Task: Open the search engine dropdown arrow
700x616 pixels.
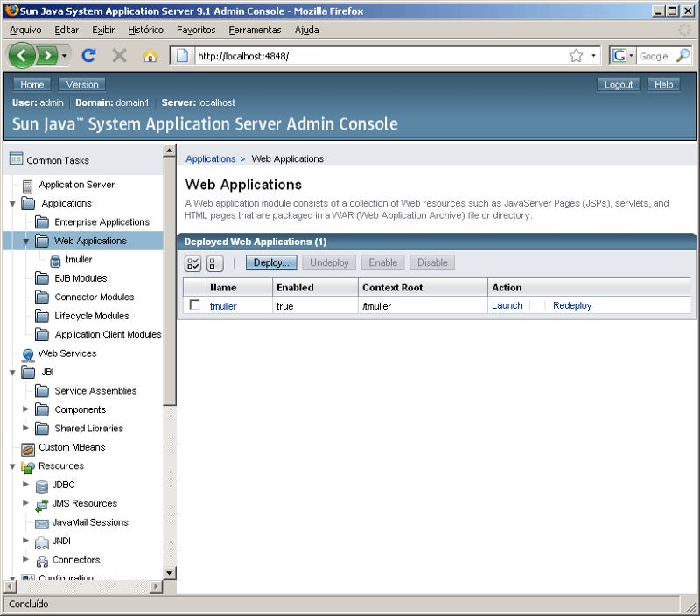Action: 631,56
